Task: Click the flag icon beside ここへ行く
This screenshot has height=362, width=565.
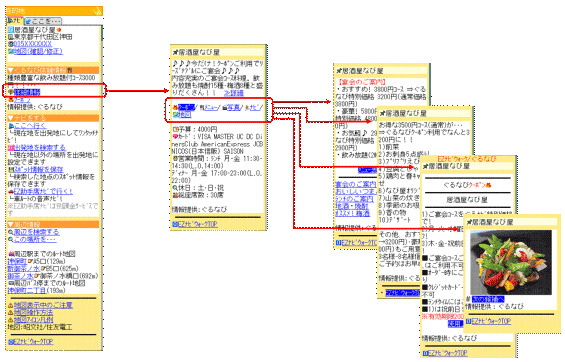Action: coord(11,126)
